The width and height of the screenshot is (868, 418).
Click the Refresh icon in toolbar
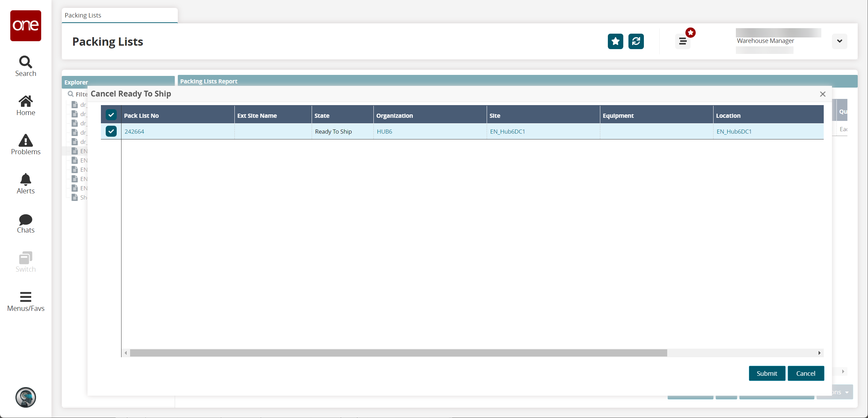(636, 42)
